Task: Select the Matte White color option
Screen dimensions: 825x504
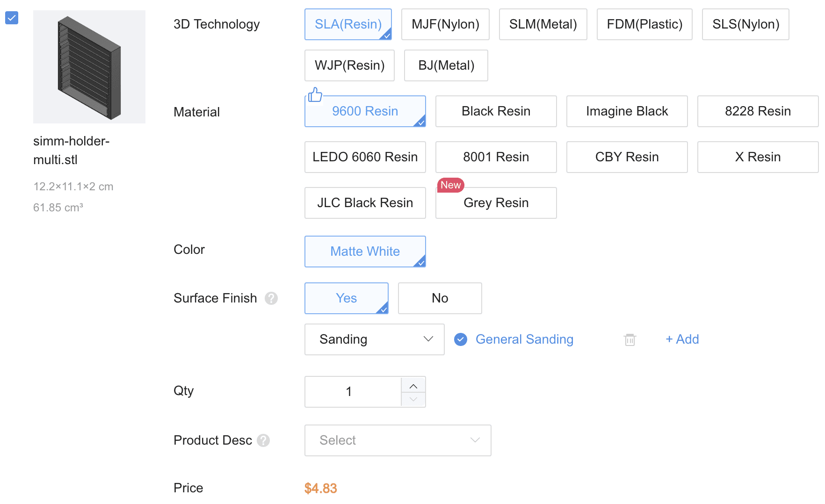Action: (x=365, y=252)
